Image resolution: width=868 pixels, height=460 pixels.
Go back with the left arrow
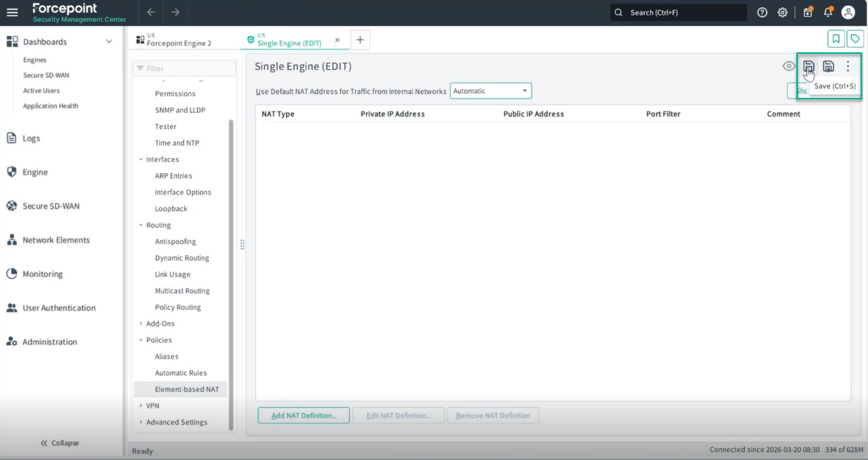point(151,13)
